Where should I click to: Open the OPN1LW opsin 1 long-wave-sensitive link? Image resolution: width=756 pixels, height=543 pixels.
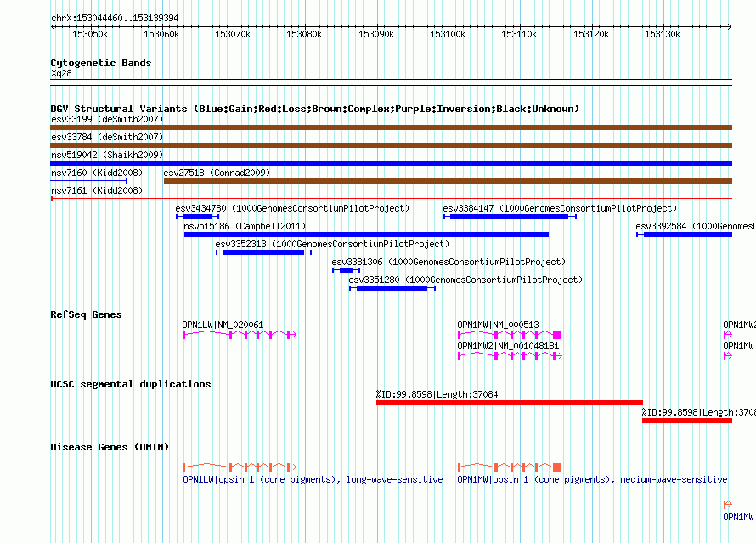pyautogui.click(x=313, y=479)
